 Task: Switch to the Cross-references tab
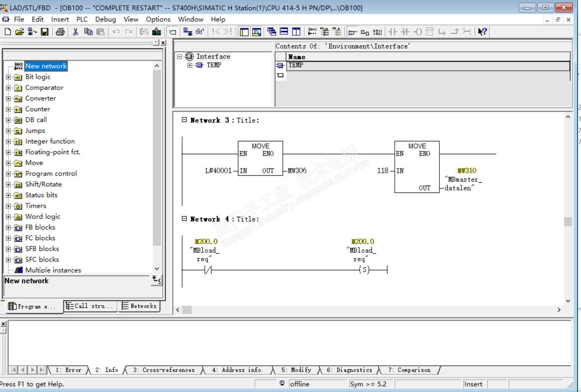(x=164, y=370)
